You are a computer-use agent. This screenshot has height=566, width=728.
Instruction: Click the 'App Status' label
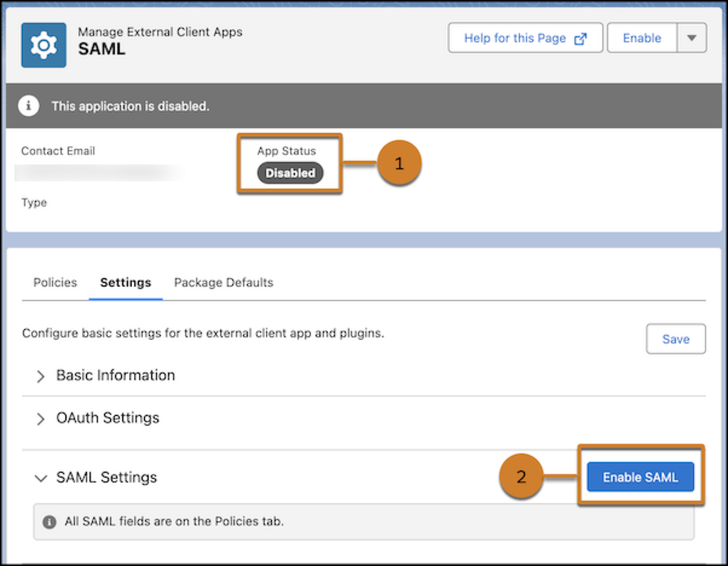click(x=287, y=151)
